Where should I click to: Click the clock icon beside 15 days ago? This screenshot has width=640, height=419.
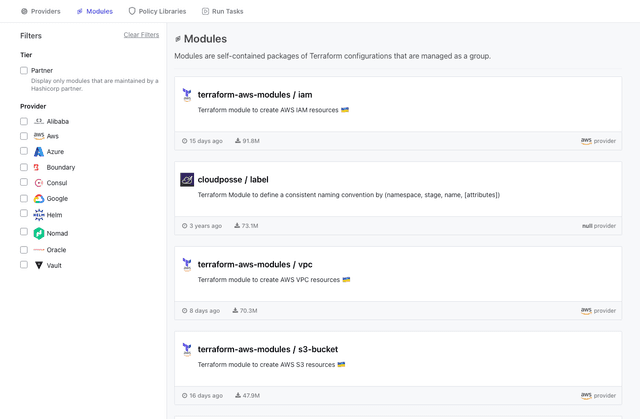coord(184,141)
